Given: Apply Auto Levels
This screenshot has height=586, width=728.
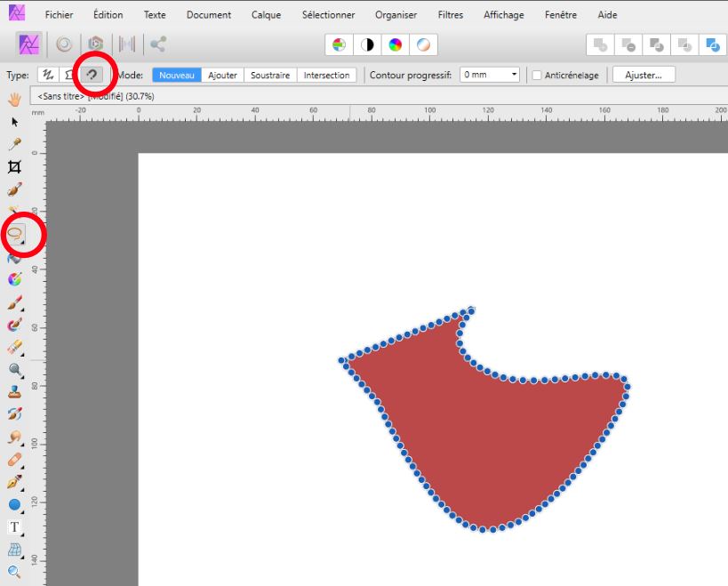Looking at the screenshot, I should [339, 45].
